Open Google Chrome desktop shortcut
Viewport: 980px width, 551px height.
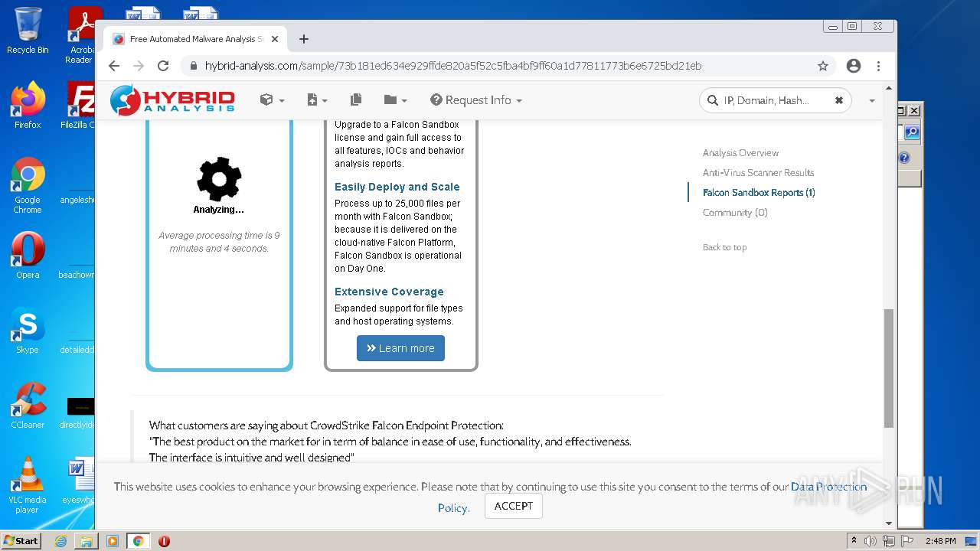pyautogui.click(x=28, y=185)
